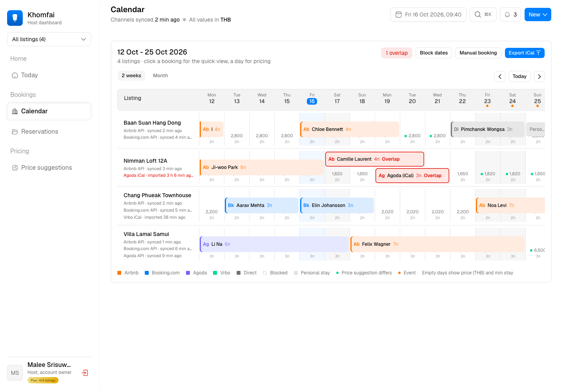Go to previous period with left chevron
Viewport: 565px width, 392px height.
coord(500,76)
